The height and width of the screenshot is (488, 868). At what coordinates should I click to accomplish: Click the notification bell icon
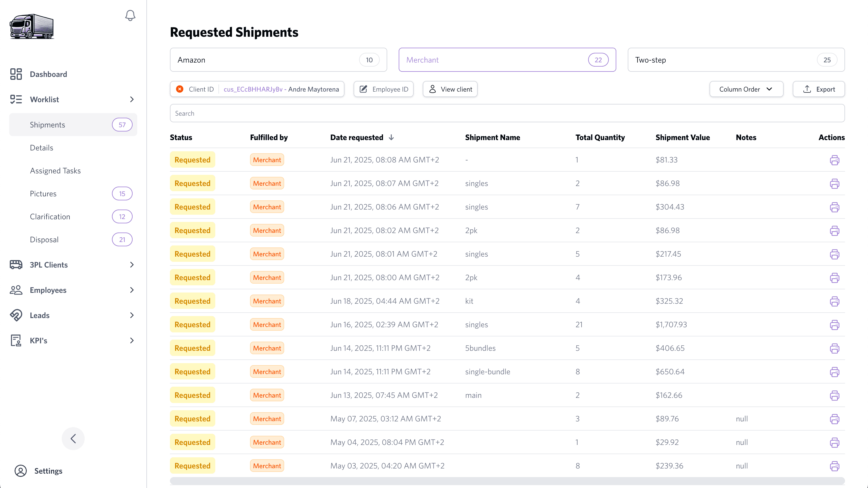[130, 16]
